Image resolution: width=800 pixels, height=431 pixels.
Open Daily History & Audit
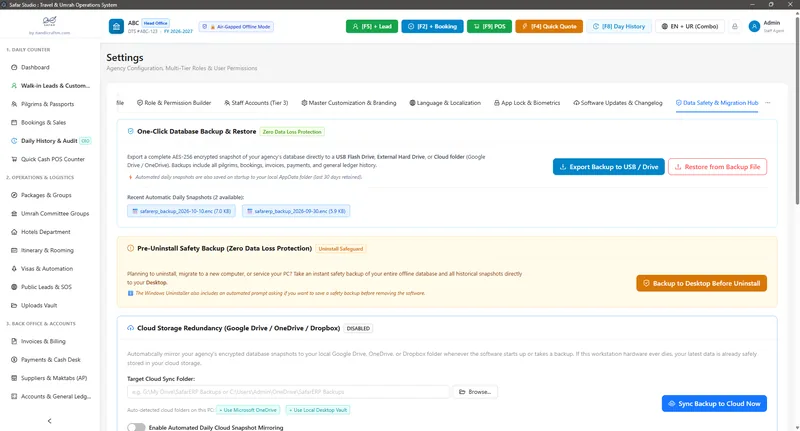coord(50,141)
